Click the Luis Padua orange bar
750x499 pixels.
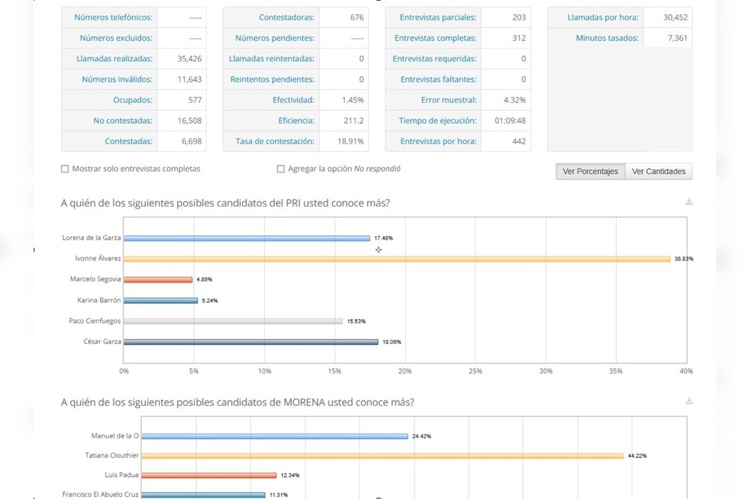(x=200, y=475)
